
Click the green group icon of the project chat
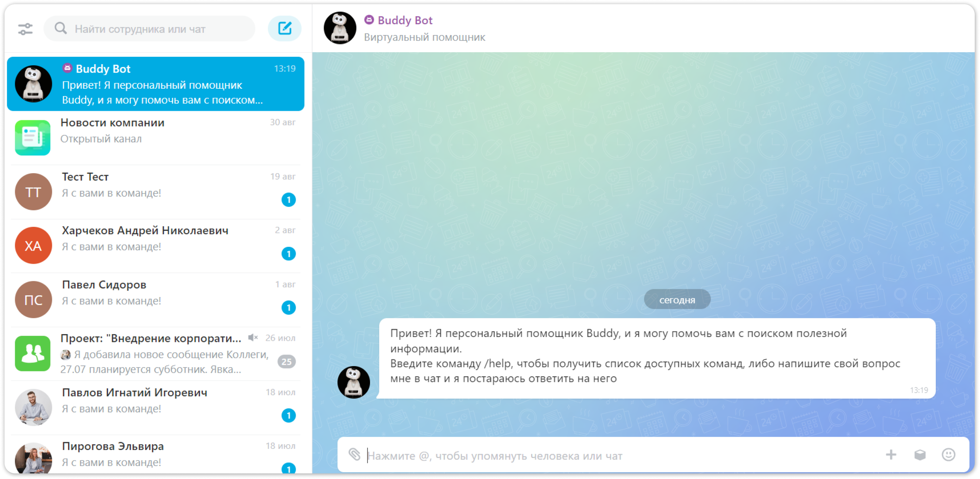tap(33, 354)
